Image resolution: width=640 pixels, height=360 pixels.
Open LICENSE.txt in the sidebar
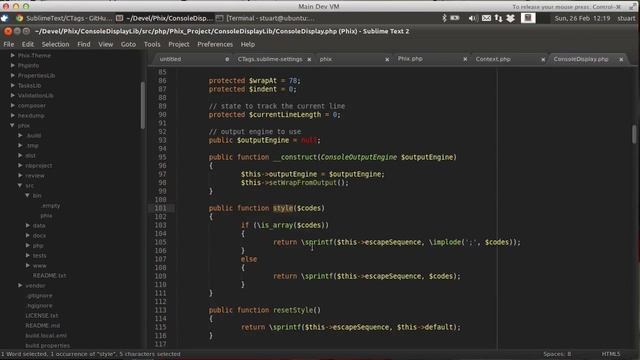click(x=42, y=316)
